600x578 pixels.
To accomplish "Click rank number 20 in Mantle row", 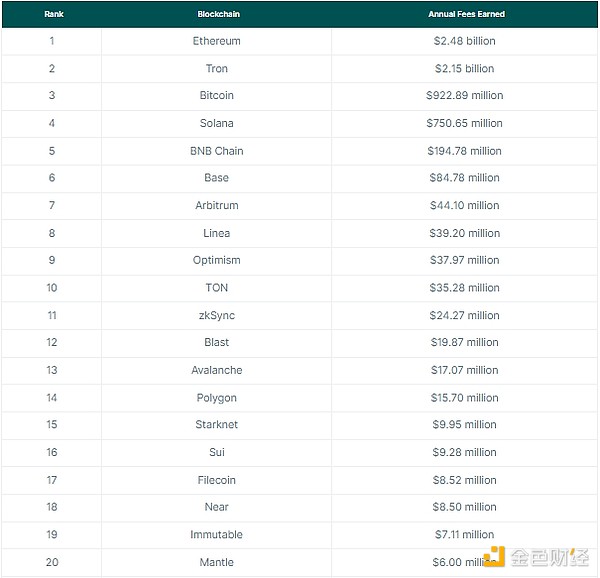I will tap(52, 562).
